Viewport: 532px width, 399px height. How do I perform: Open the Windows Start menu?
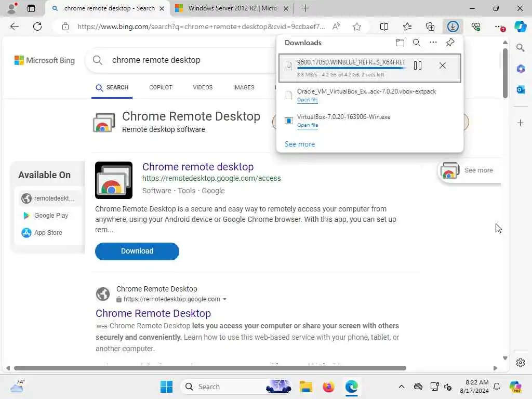point(166,387)
